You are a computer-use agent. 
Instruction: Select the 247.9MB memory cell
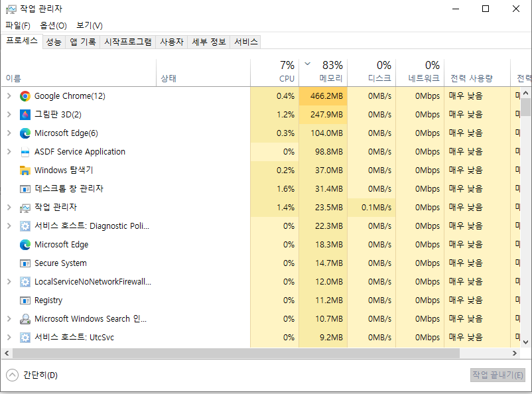[x=323, y=115]
